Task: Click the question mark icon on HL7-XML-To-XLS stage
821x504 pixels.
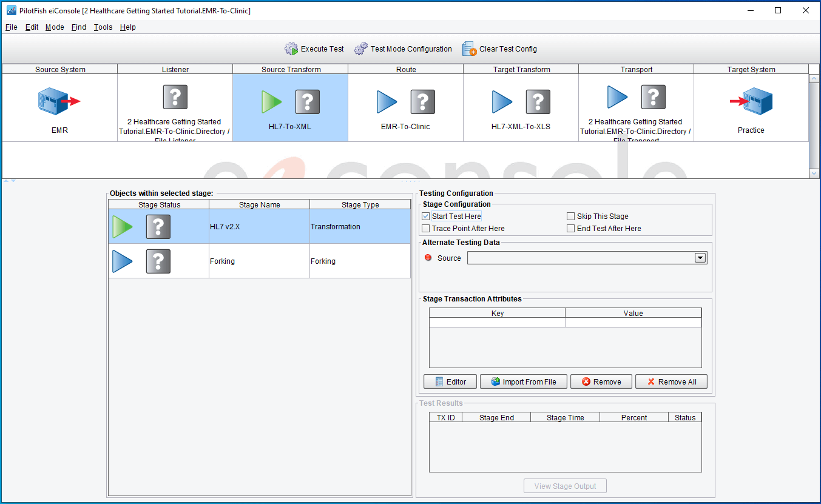Action: [538, 101]
